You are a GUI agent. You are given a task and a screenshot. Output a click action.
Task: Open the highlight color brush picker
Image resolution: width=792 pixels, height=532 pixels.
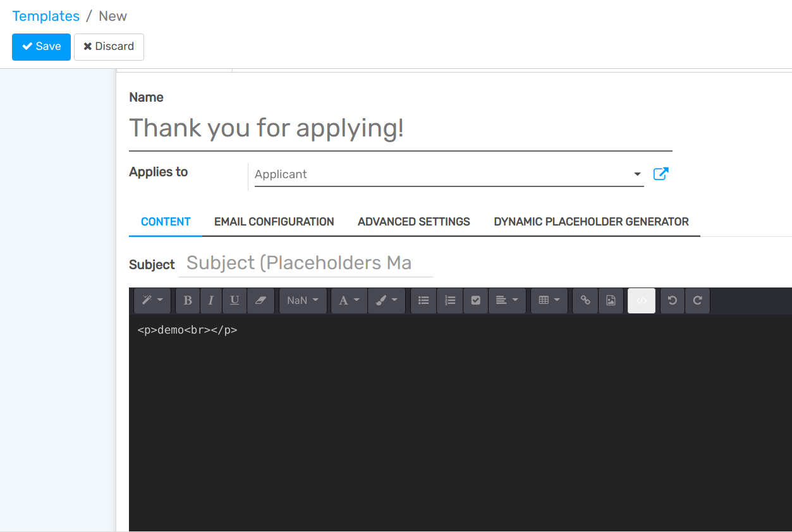pyautogui.click(x=386, y=301)
